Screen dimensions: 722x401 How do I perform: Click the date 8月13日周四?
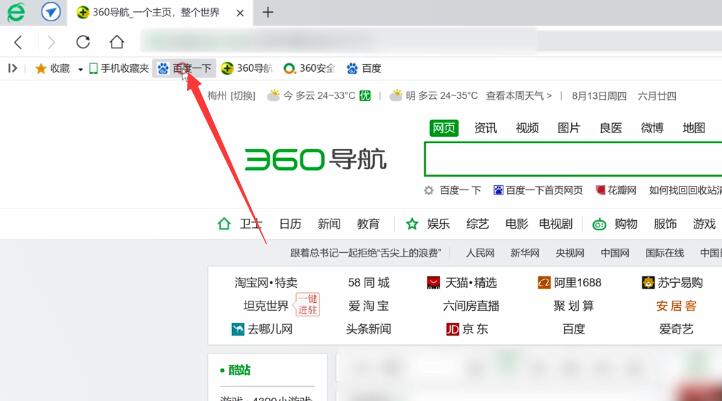point(599,96)
